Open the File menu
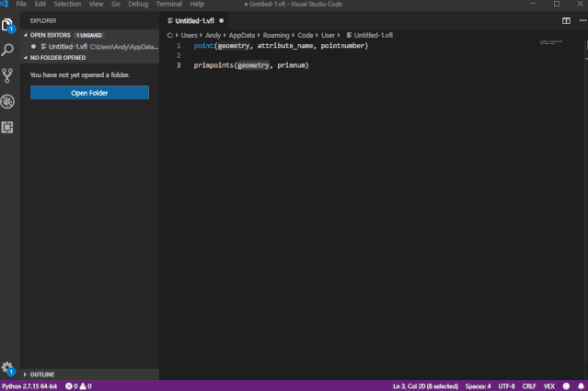Screen dimensions: 588x391 point(21,4)
